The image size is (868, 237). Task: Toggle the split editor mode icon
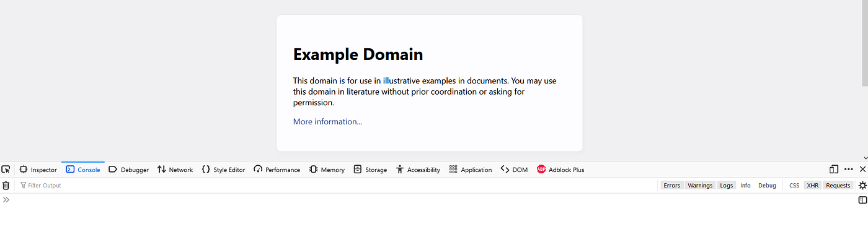862,200
